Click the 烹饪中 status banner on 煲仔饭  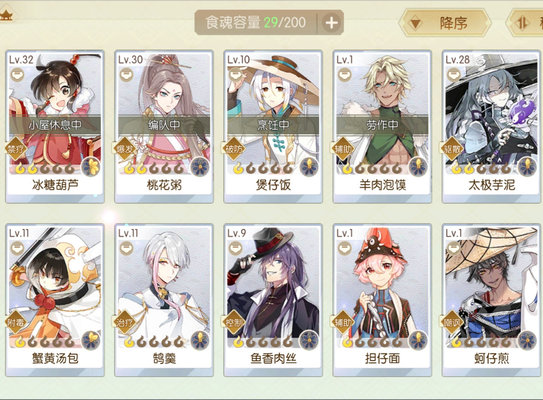273,125
